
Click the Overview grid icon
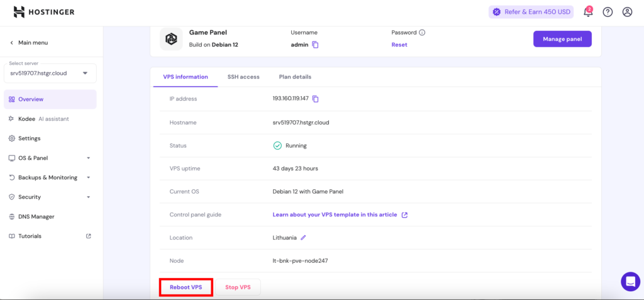click(x=11, y=99)
